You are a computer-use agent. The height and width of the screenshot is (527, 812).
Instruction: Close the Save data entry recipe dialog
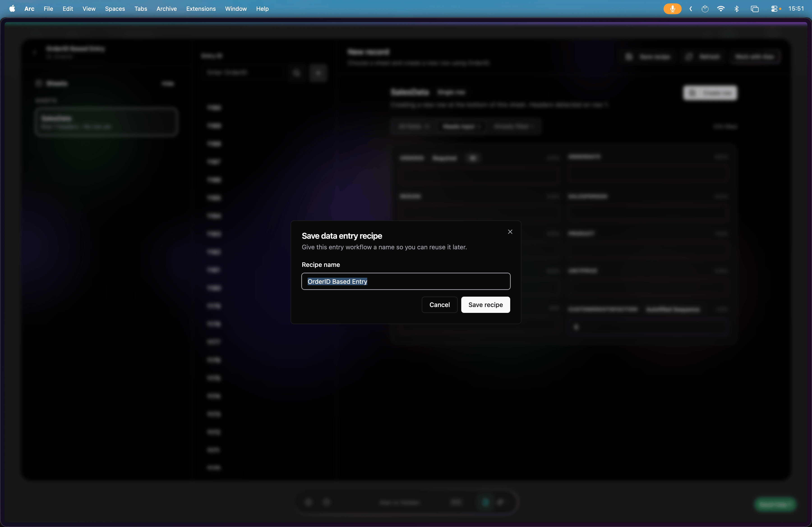coord(510,232)
